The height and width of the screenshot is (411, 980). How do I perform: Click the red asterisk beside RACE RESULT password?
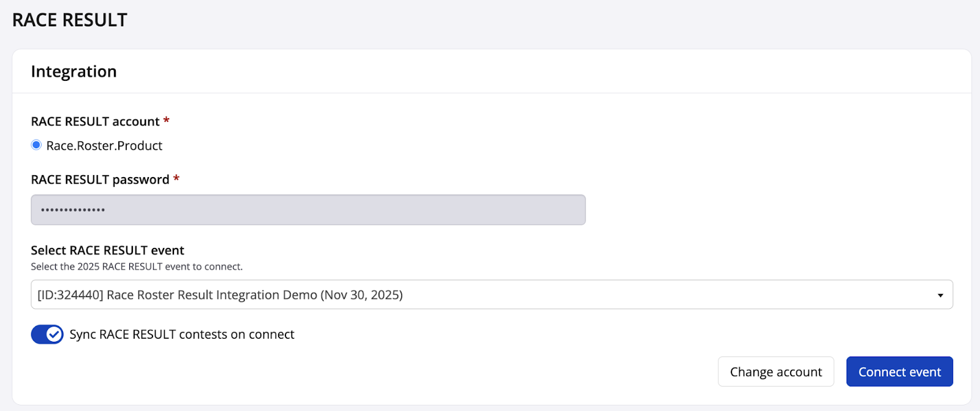pyautogui.click(x=176, y=178)
